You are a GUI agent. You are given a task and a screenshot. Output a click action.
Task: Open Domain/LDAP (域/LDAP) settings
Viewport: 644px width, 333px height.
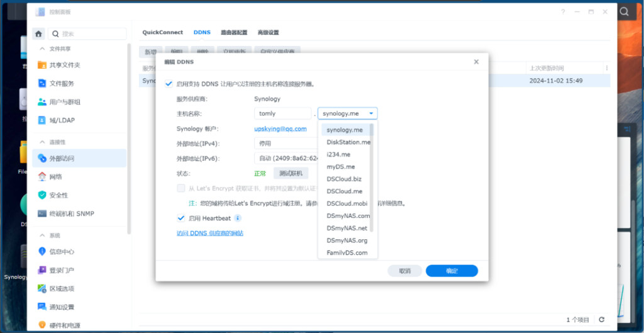tap(79, 120)
